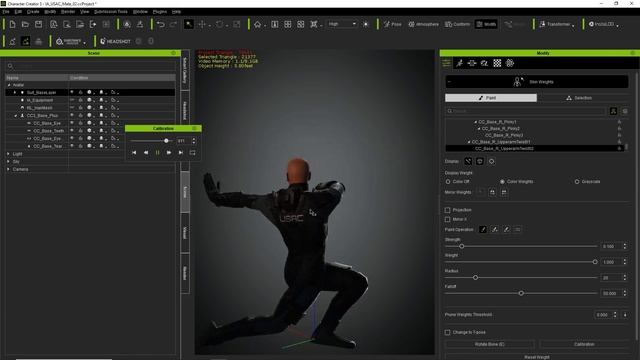
Task: Collapse the CC_Base_R_Pinky1 bone node
Action: click(x=476, y=122)
